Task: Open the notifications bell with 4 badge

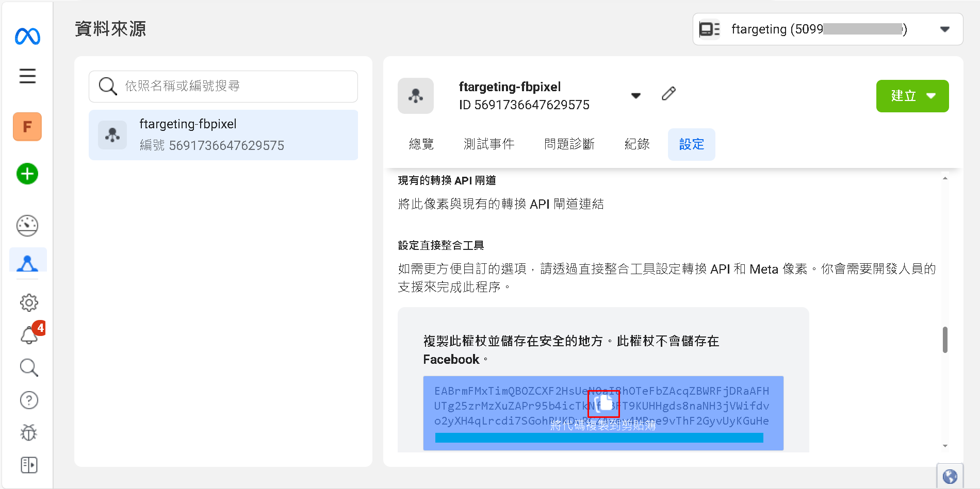Action: [x=30, y=334]
